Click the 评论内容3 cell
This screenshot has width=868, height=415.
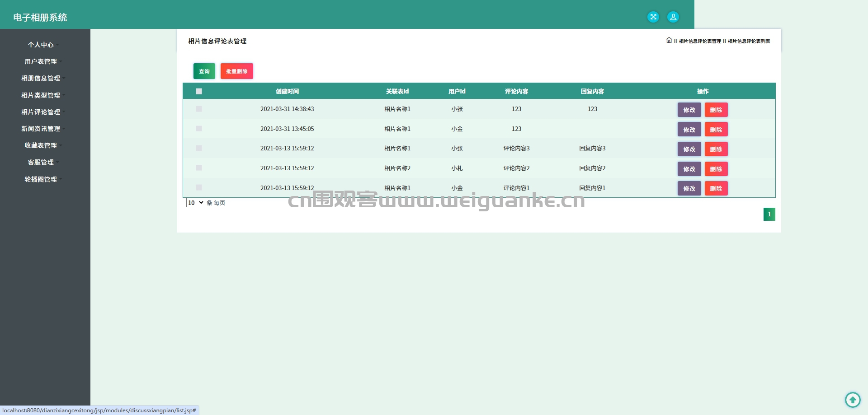coord(517,148)
